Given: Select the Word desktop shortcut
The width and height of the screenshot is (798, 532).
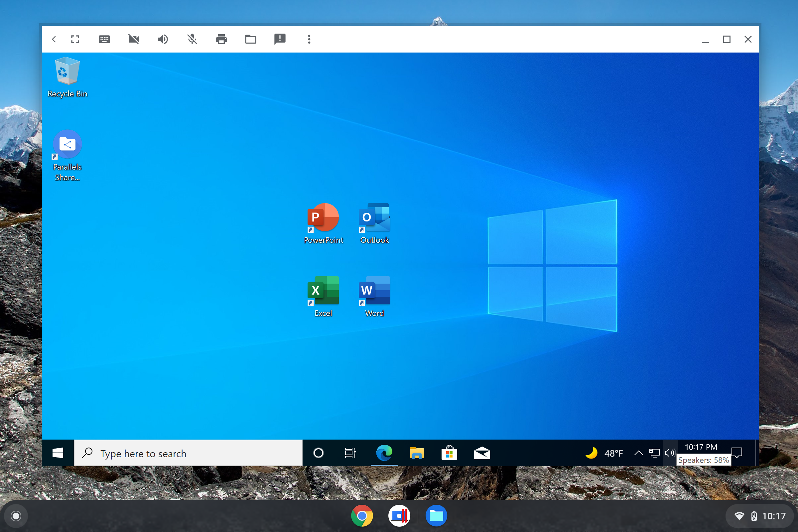Looking at the screenshot, I should [375, 297].
